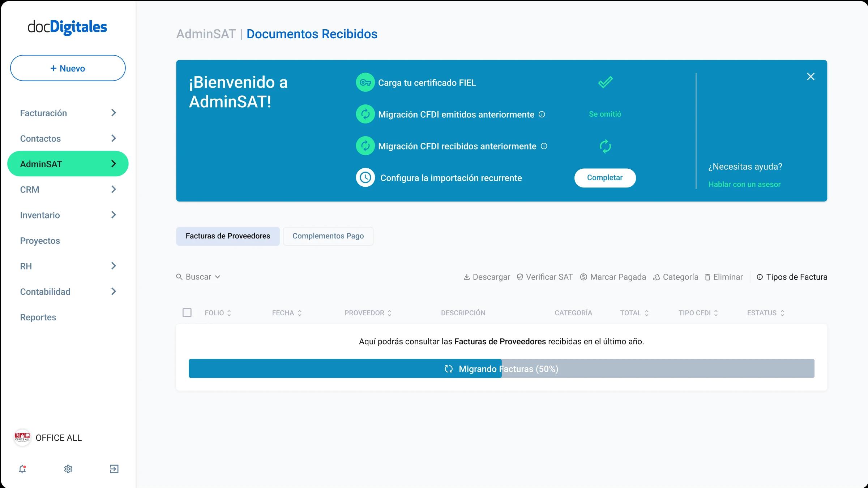Click the Completar button

tap(605, 178)
